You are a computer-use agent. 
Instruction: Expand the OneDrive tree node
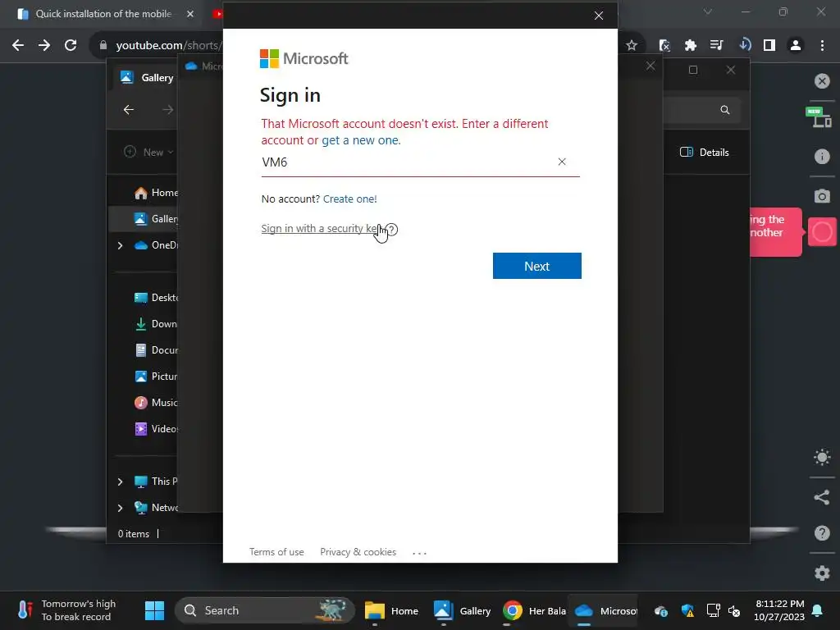tap(120, 245)
